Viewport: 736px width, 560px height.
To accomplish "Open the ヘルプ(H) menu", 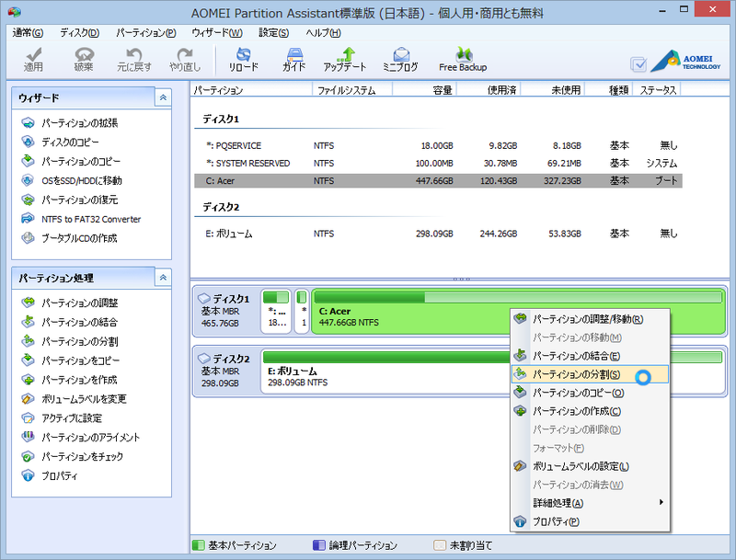I will pyautogui.click(x=324, y=33).
